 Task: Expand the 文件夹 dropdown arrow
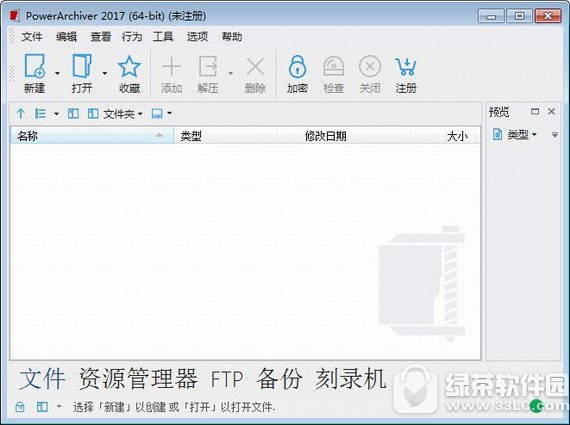(x=140, y=114)
